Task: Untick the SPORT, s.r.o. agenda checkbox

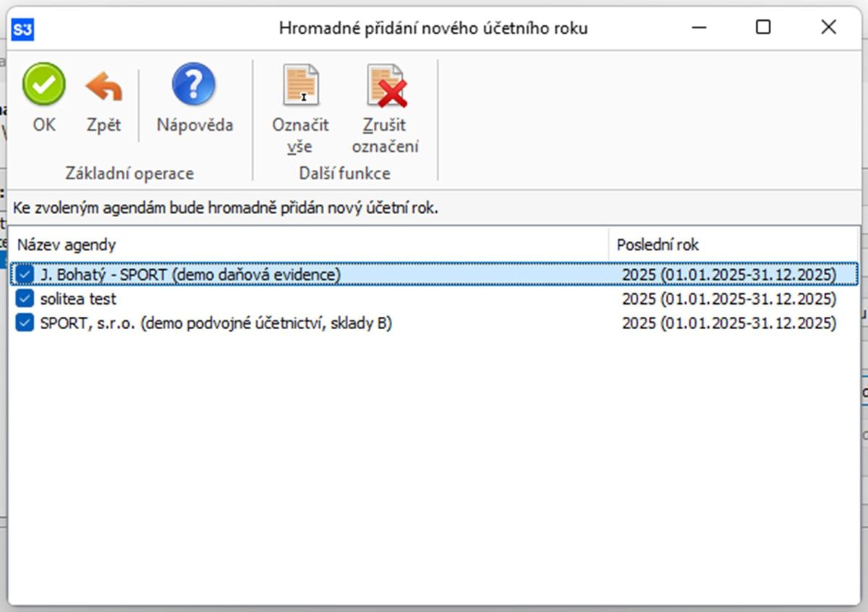Action: pyautogui.click(x=25, y=323)
